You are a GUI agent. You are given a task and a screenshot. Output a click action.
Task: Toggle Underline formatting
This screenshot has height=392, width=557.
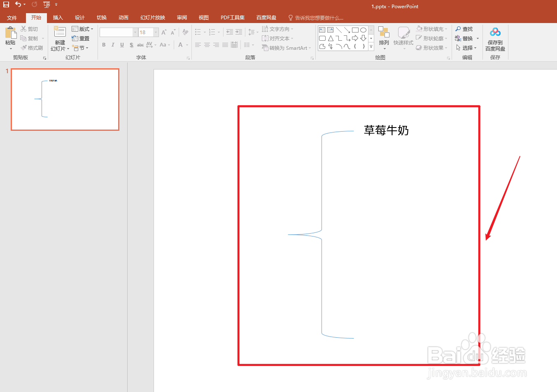click(122, 45)
